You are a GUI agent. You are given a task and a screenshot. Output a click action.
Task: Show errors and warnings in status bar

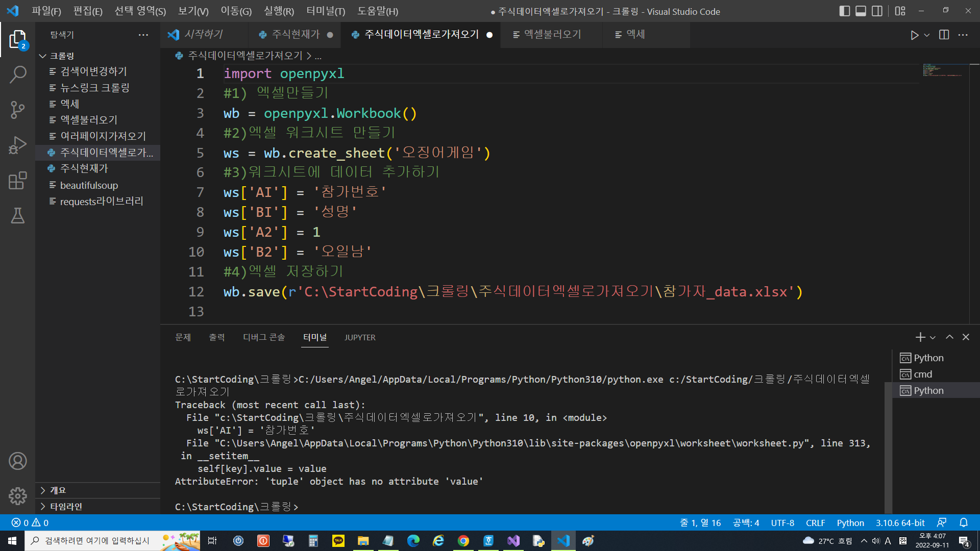[30, 523]
